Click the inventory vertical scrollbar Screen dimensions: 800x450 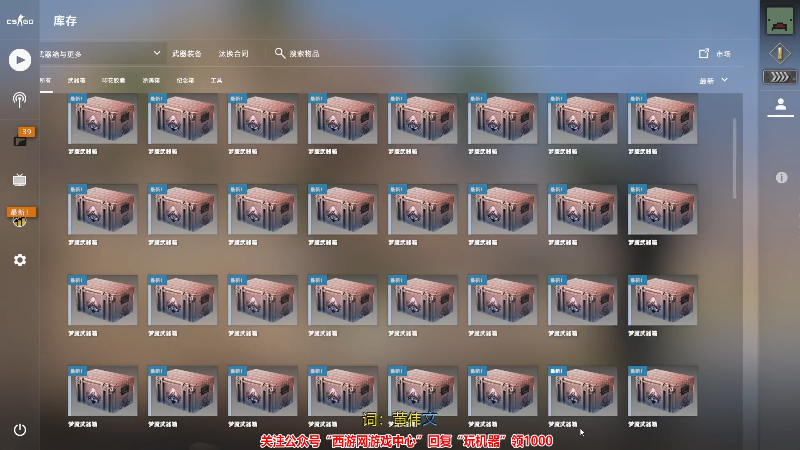pos(734,158)
